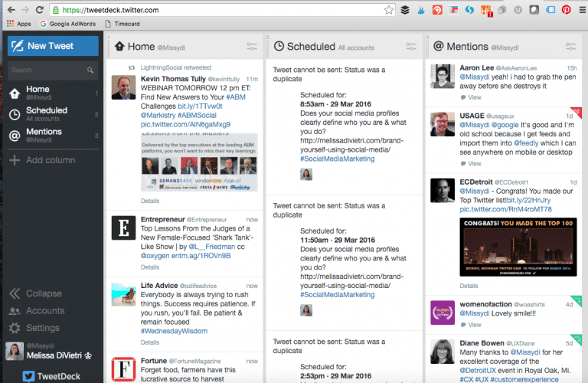Click the Buffer extension icon
The image size is (588, 383).
tap(405, 10)
